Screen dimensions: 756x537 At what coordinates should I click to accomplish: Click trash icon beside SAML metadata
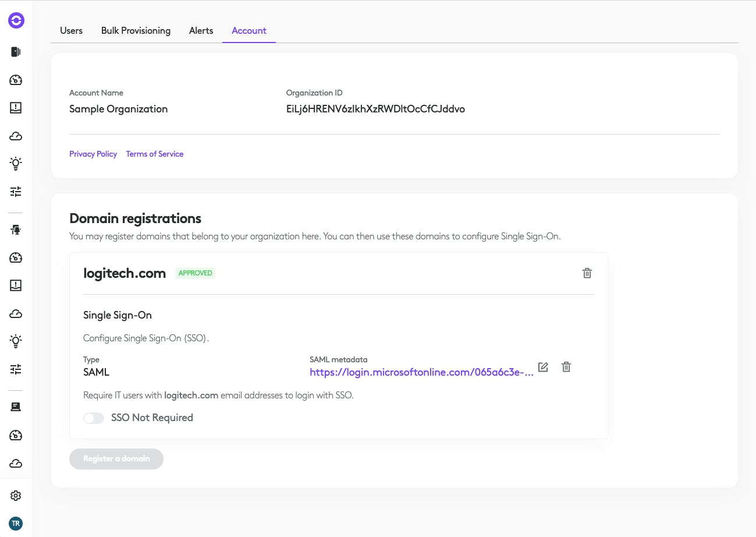tap(566, 367)
